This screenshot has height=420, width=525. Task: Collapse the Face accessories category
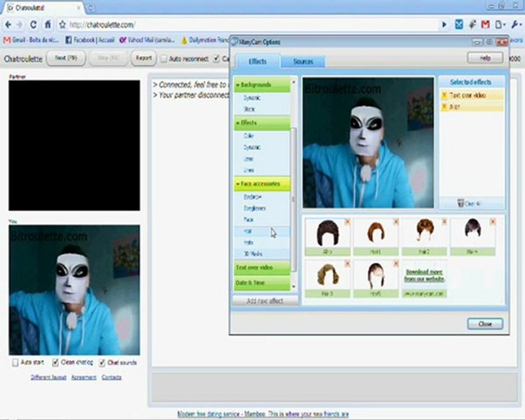(x=262, y=184)
